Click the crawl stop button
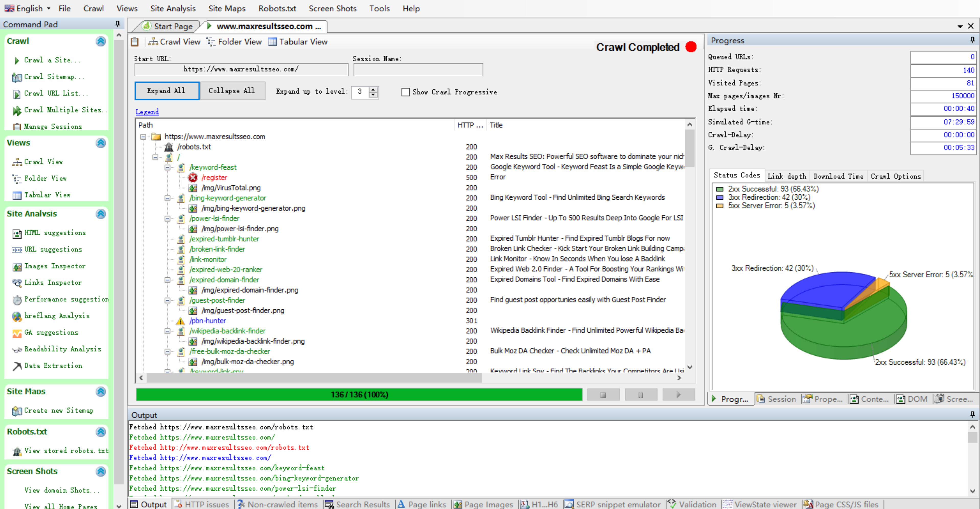Image resolution: width=980 pixels, height=509 pixels. tap(603, 395)
